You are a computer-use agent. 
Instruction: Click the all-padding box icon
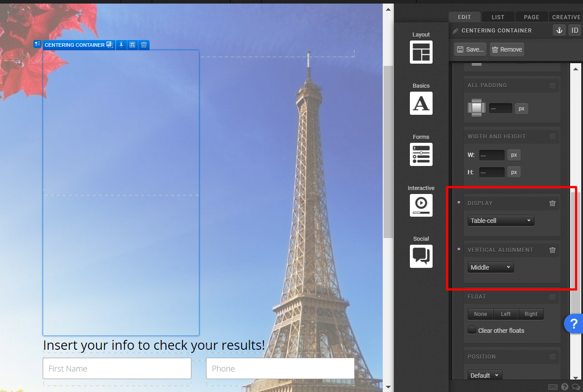pyautogui.click(x=477, y=108)
